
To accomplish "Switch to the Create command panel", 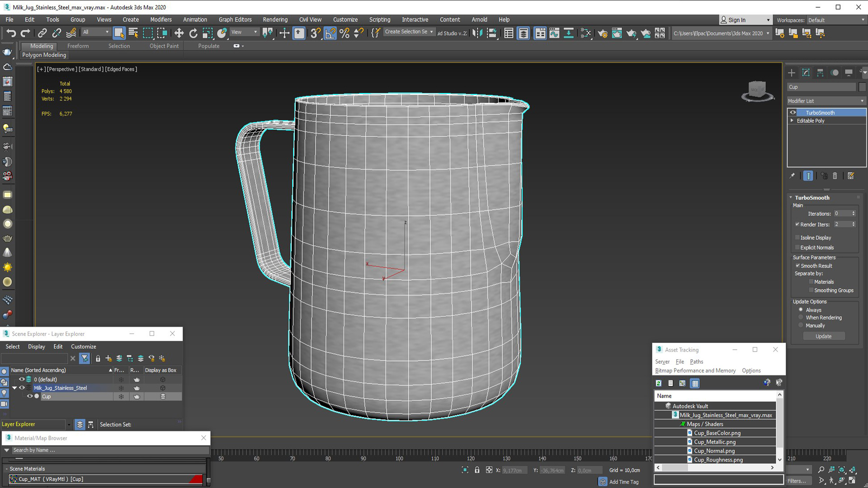I will point(791,73).
